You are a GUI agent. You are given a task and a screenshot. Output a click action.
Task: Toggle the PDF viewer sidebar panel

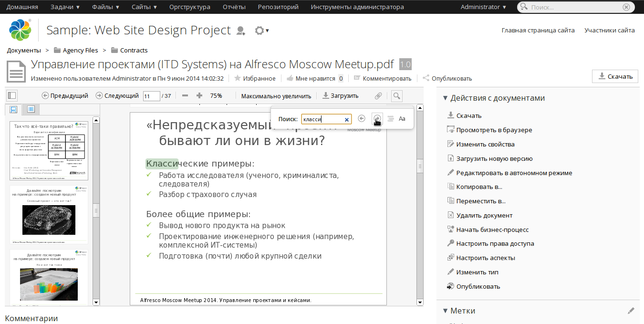12,95
